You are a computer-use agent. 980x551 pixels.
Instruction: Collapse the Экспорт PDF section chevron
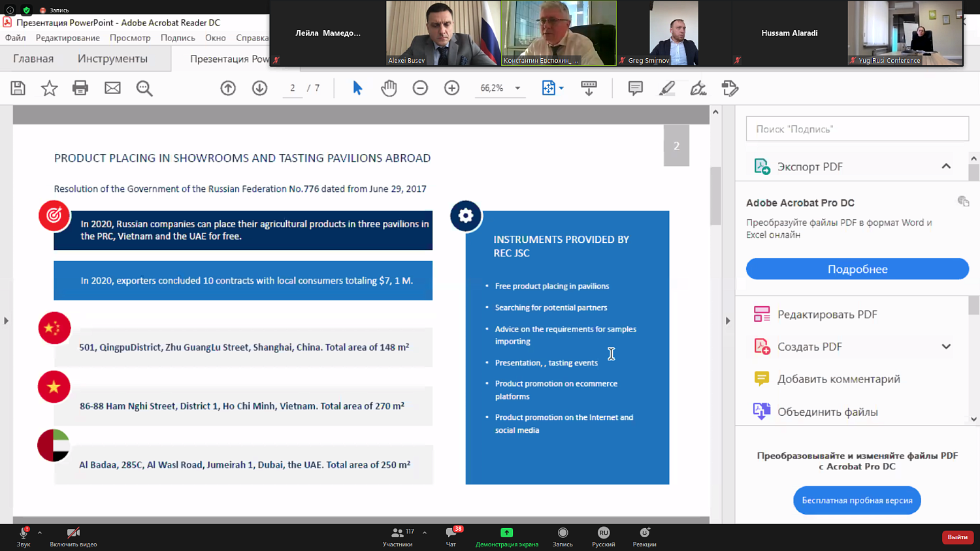[x=946, y=166]
